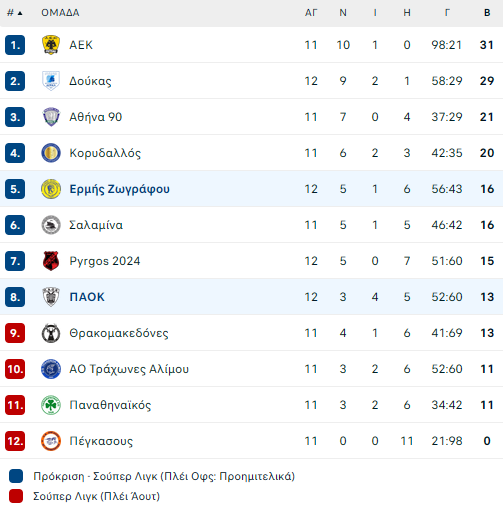Click the ΟΜΑΔΑ column header

point(60,13)
